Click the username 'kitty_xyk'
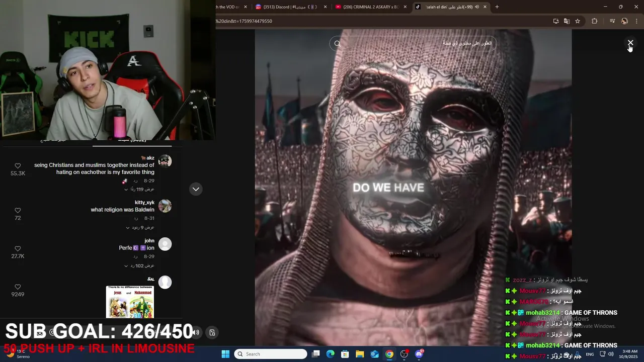 click(x=144, y=203)
